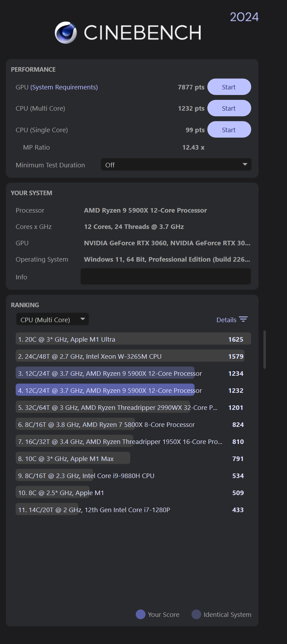The width and height of the screenshot is (287, 644).
Task: Select the Ryzen 9 5900X row scoring 1232
Action: 133,390
